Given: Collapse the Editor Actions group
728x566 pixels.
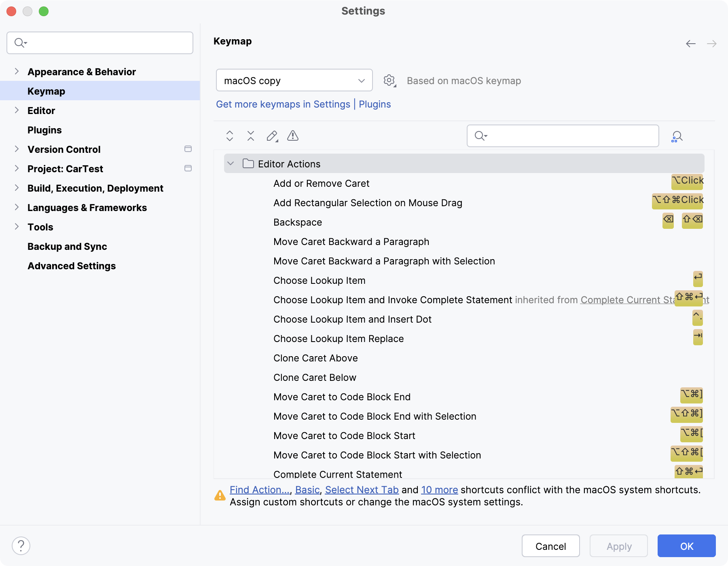Looking at the screenshot, I should (x=231, y=164).
